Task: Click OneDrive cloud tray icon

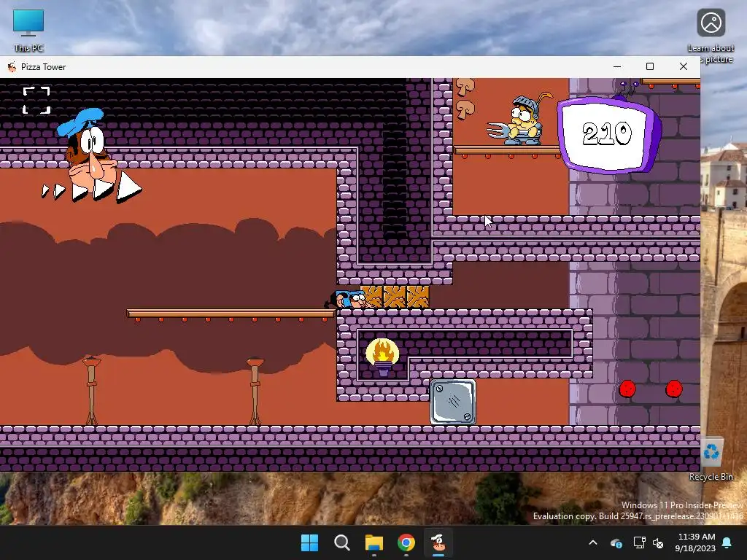Action: pyautogui.click(x=616, y=542)
